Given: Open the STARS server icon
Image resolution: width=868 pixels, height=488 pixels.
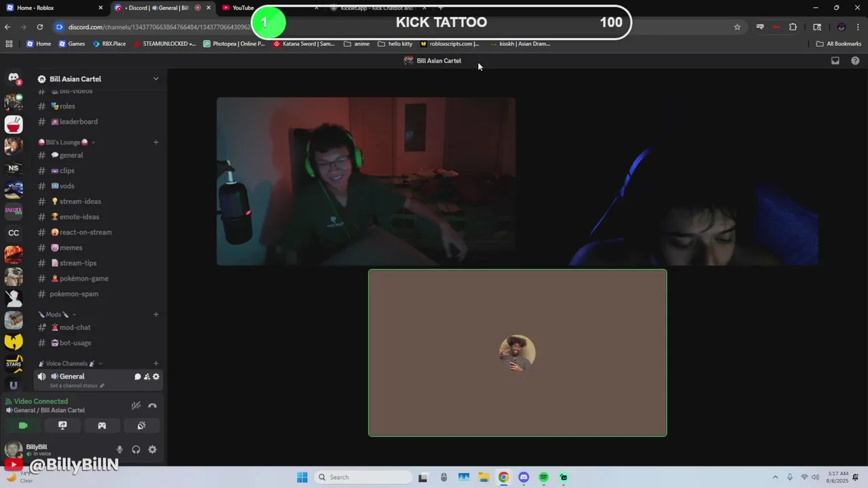Looking at the screenshot, I should click(x=14, y=363).
